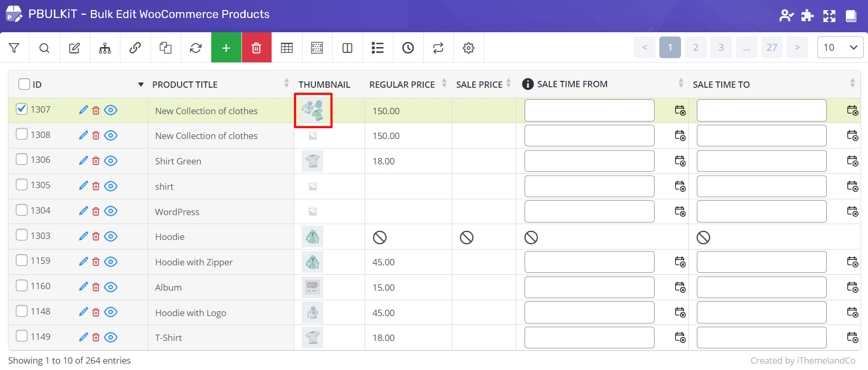Click Sale Time From field for product 1308

click(x=589, y=136)
